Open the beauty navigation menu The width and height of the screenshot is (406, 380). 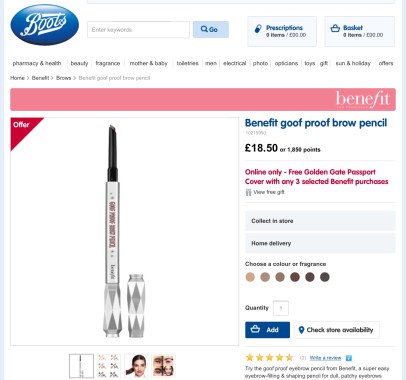[x=79, y=63]
